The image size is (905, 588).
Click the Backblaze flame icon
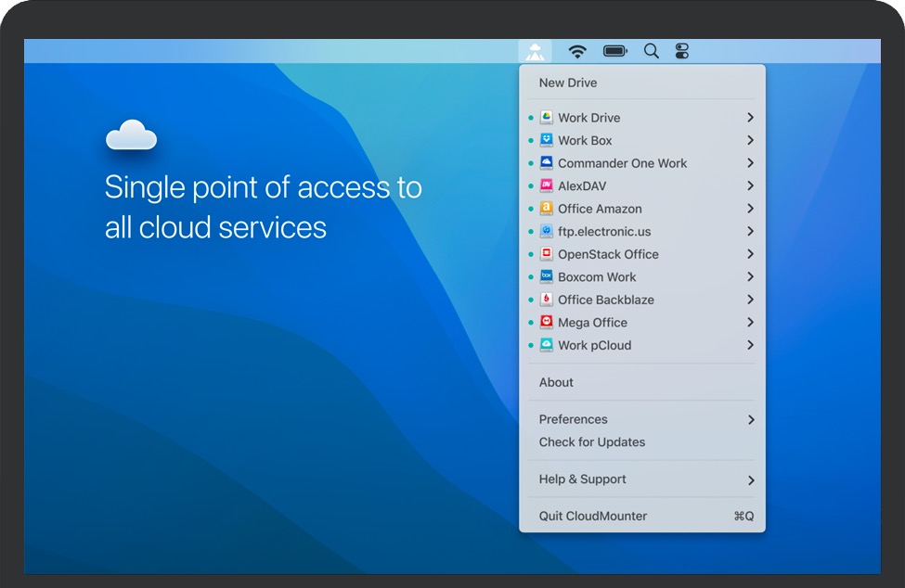[546, 300]
